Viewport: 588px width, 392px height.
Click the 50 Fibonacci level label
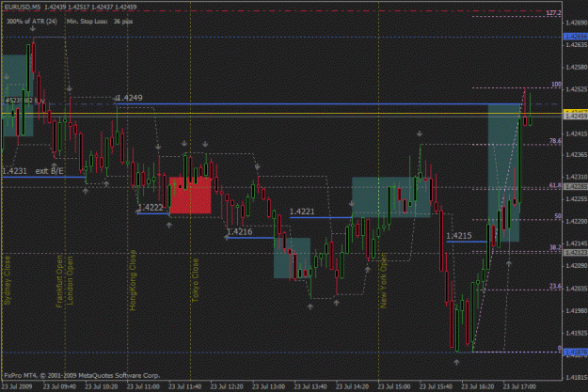point(558,216)
